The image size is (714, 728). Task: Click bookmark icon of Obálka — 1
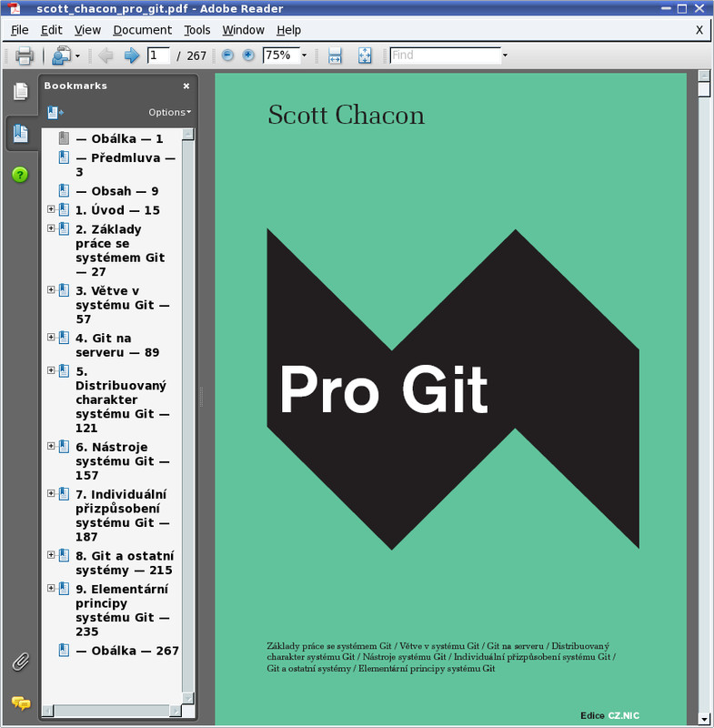tap(64, 138)
